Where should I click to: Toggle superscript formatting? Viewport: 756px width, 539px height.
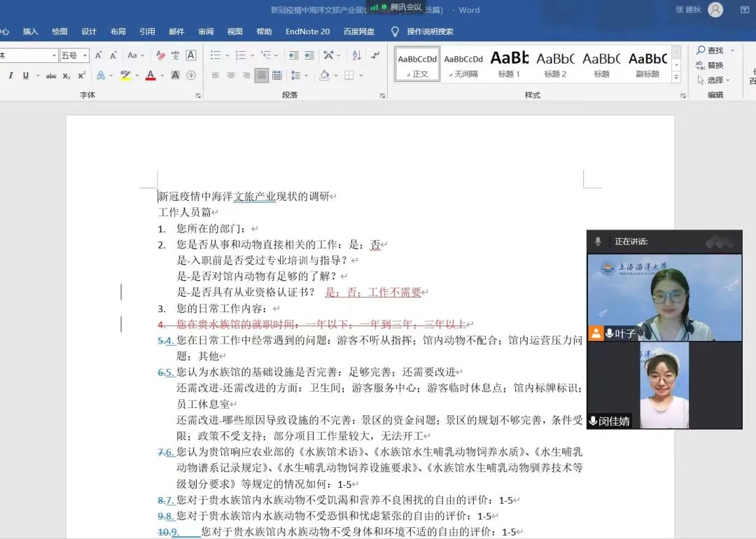tap(81, 75)
